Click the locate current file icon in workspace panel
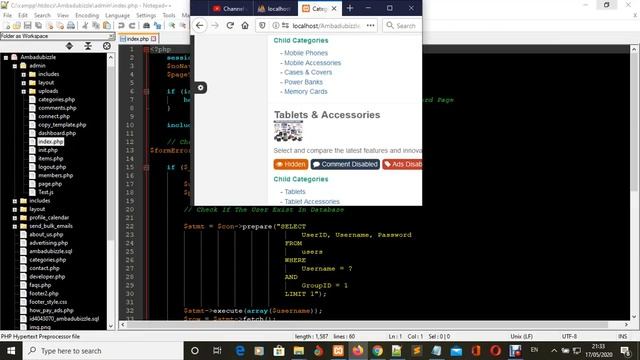The height and width of the screenshot is (360, 640). pos(107,46)
